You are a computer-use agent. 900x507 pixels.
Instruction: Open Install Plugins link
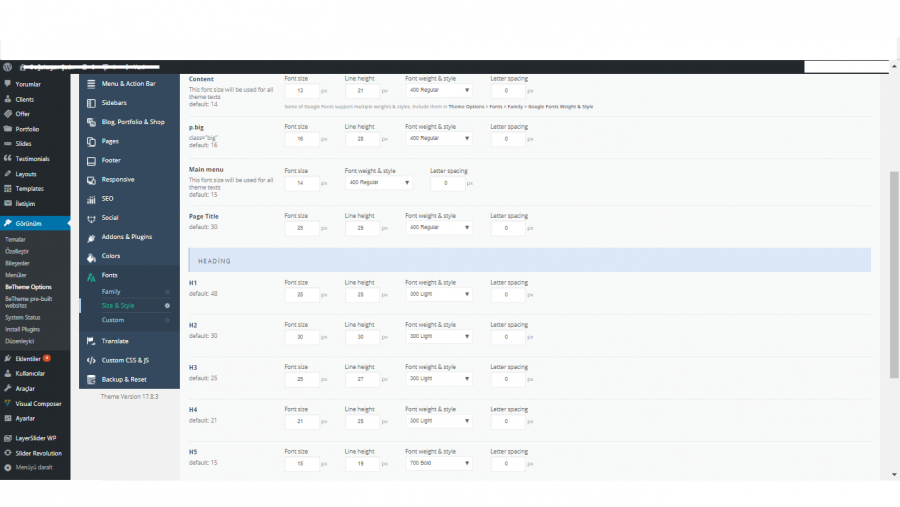23,330
